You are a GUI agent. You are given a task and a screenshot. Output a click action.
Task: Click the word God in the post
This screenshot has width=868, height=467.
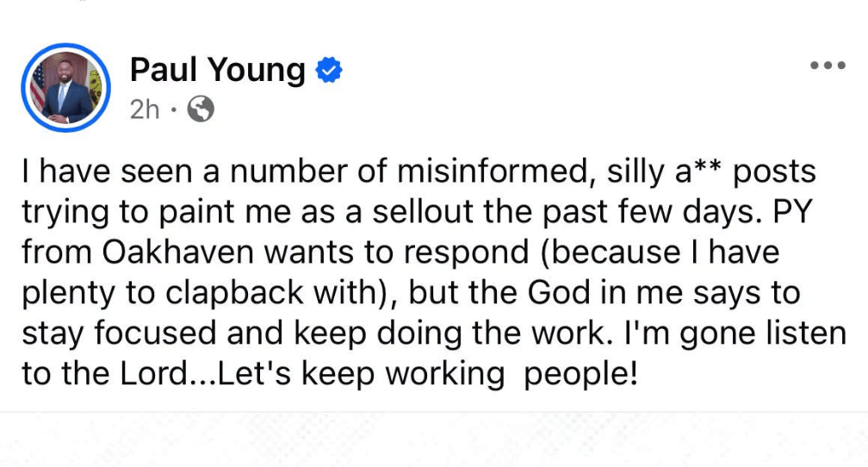(x=559, y=292)
